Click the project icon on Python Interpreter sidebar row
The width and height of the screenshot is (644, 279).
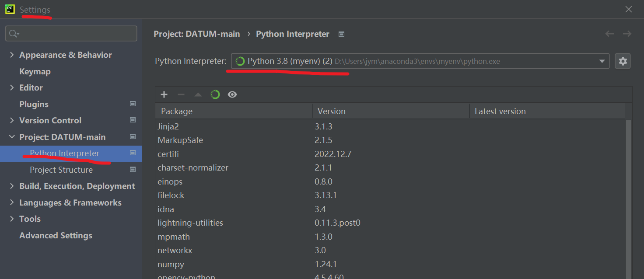(x=133, y=153)
